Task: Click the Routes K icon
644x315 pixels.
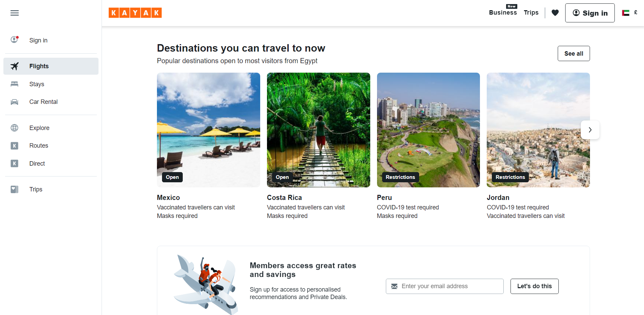Action: (x=15, y=146)
